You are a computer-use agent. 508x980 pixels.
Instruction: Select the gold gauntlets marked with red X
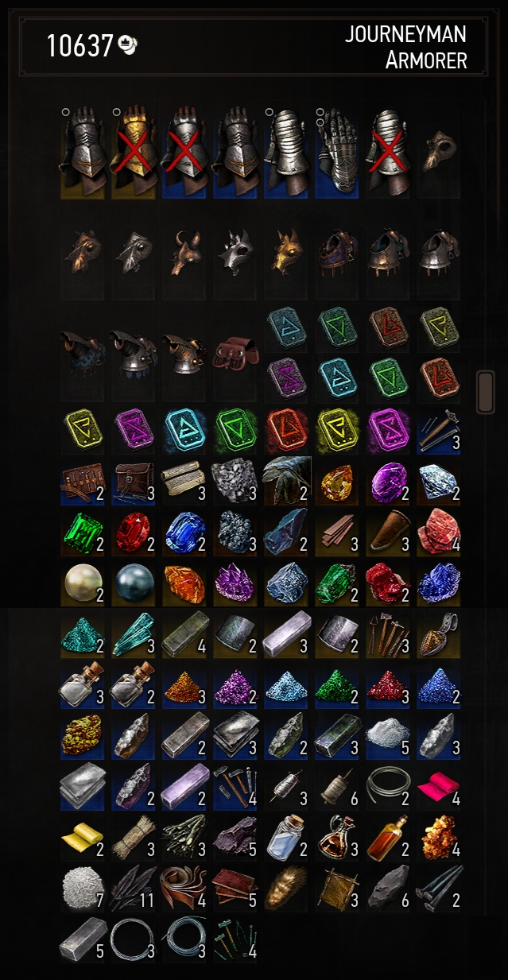point(133,152)
